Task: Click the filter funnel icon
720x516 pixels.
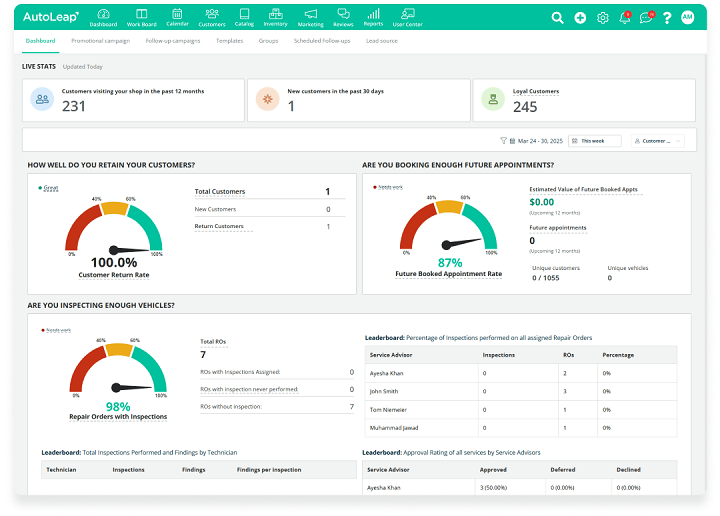Action: pyautogui.click(x=503, y=141)
